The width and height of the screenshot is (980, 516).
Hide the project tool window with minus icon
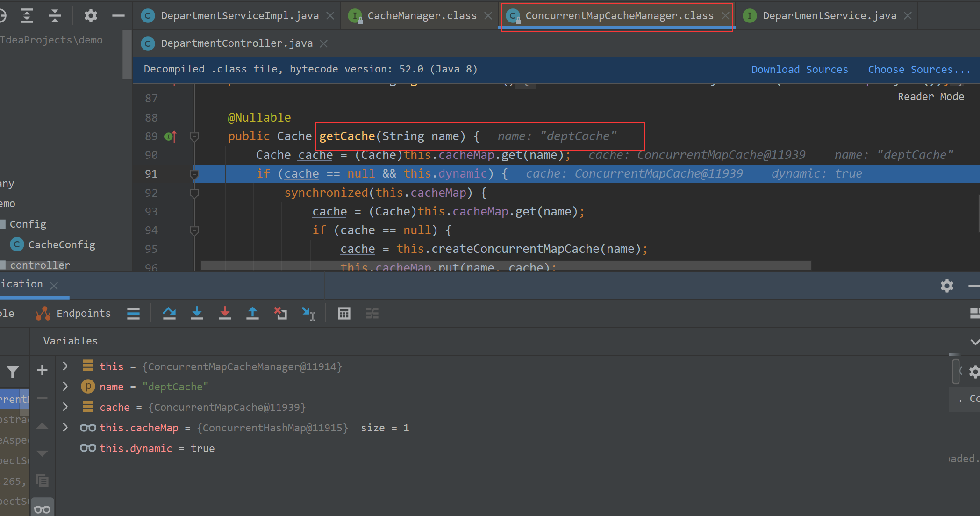[x=118, y=15]
